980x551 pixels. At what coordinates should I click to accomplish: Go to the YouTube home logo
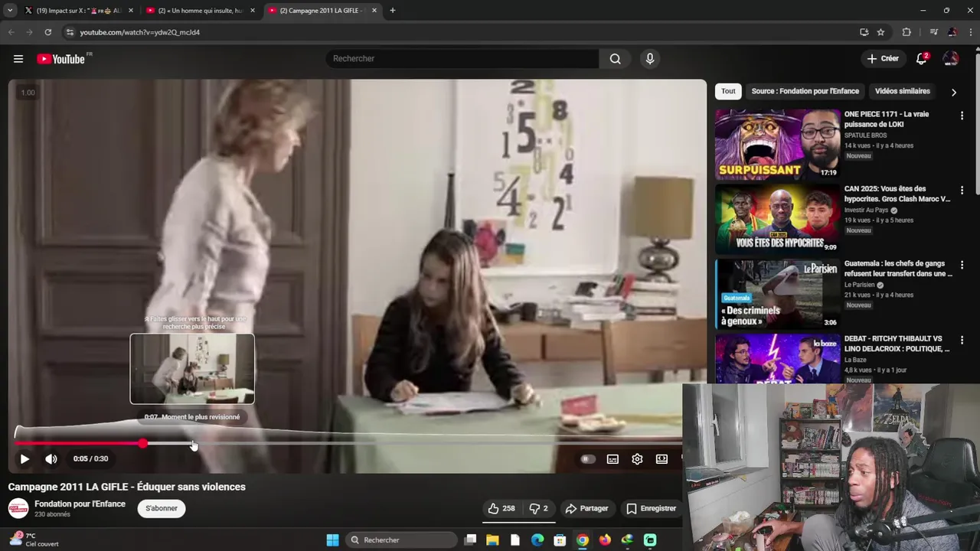tap(61, 59)
